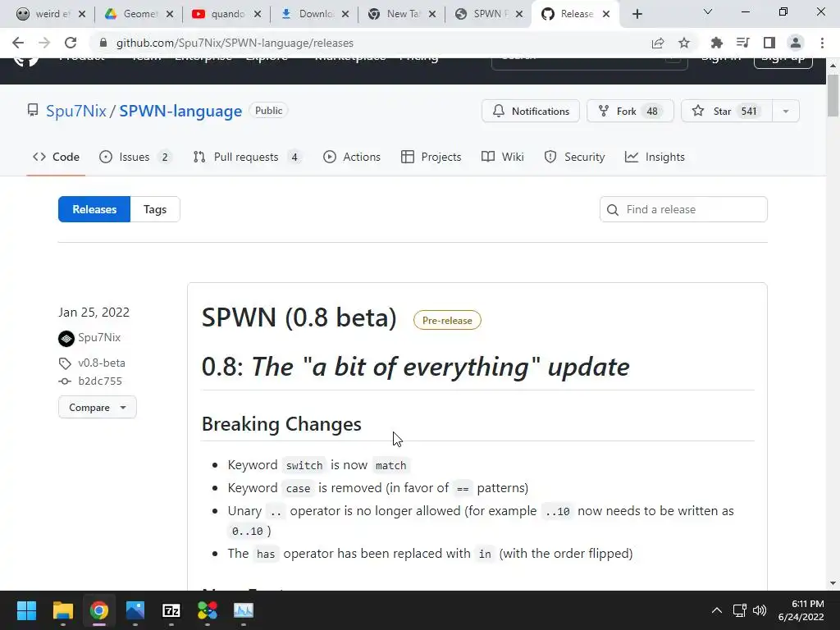Open the media control icon in toolbar

742,43
